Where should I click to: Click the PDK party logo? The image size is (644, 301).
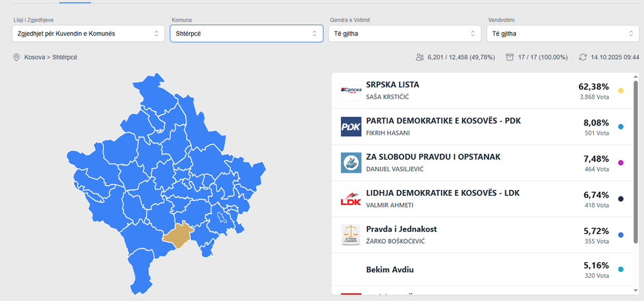(351, 126)
